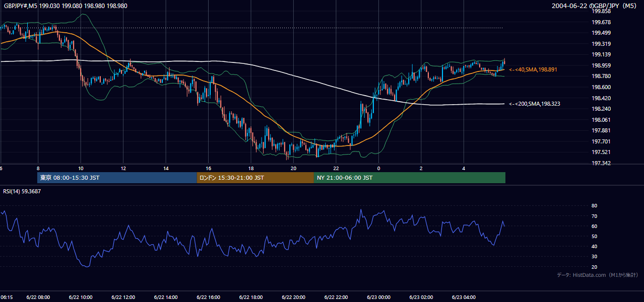
Task: Click hour label 12 under the price chart
Action: tap(123, 168)
